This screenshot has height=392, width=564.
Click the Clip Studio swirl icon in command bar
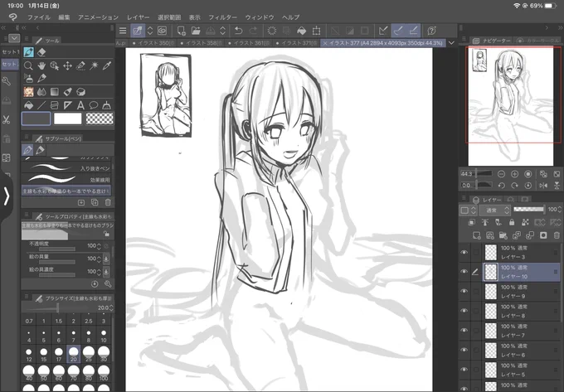click(x=163, y=31)
